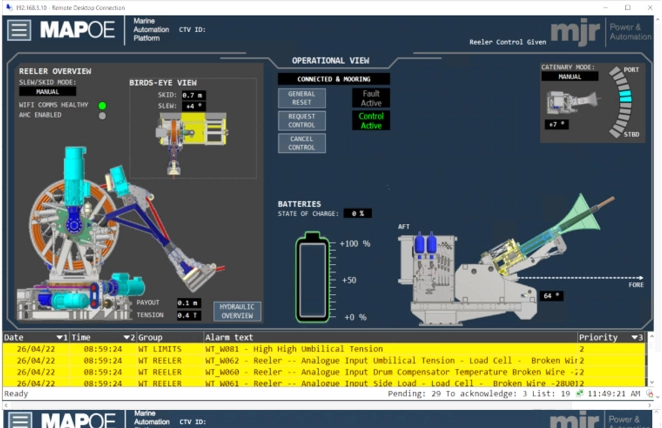Select the OPERATIONAL VIEW header tab
The width and height of the screenshot is (662, 428).
pos(331,60)
